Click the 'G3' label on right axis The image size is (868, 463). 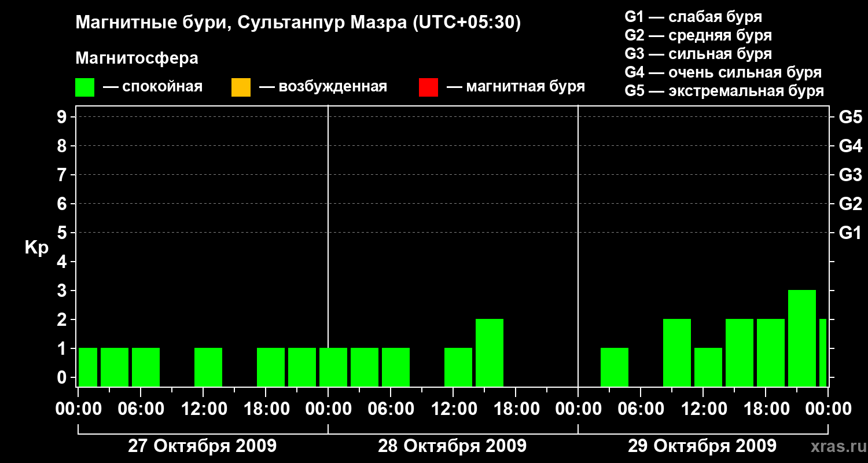coord(851,175)
